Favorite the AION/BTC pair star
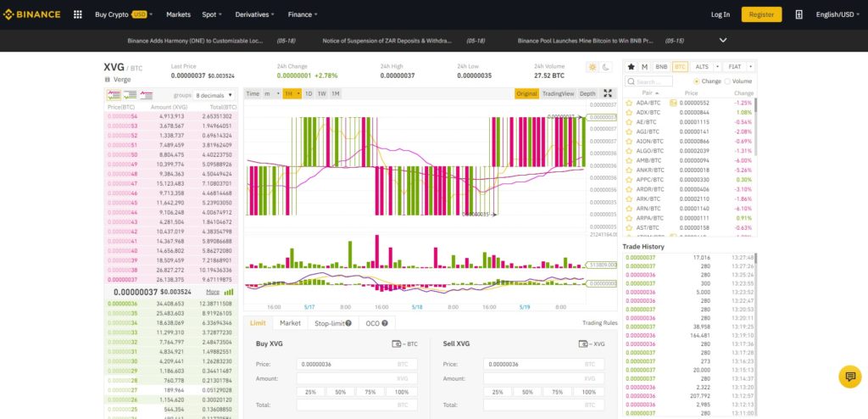Viewport: 868px width, 419px height. coord(629,142)
